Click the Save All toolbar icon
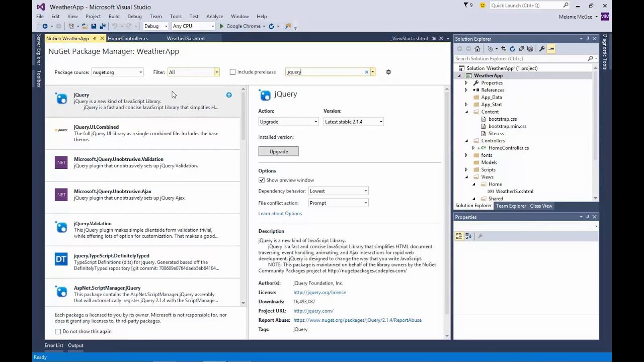Image resolution: width=644 pixels, height=362 pixels. (x=103, y=26)
